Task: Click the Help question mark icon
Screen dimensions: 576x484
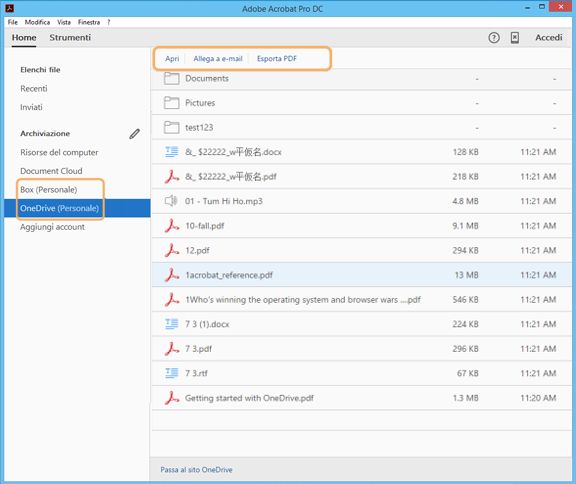Action: (x=494, y=37)
